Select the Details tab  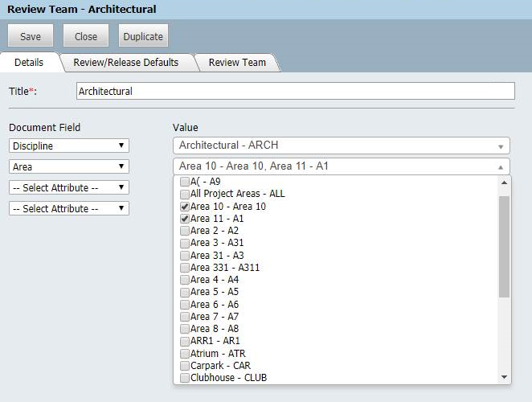[29, 63]
